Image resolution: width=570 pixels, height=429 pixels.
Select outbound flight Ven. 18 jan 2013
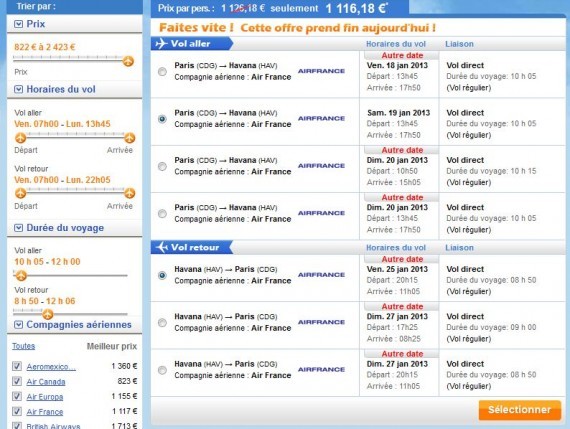coord(162,72)
